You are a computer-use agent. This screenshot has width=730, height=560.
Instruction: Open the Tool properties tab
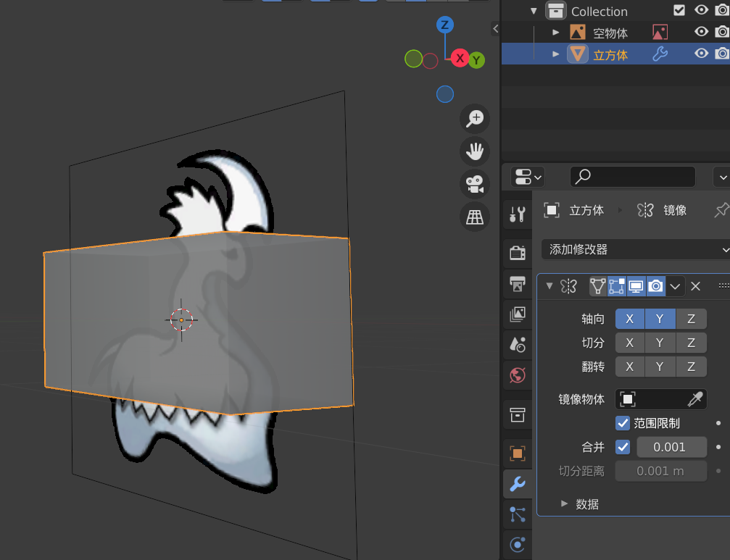point(518,214)
